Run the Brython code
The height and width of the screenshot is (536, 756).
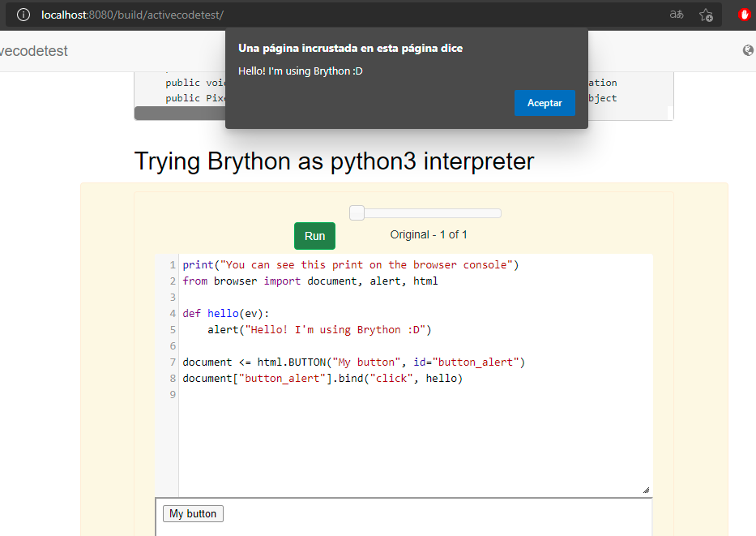click(315, 236)
